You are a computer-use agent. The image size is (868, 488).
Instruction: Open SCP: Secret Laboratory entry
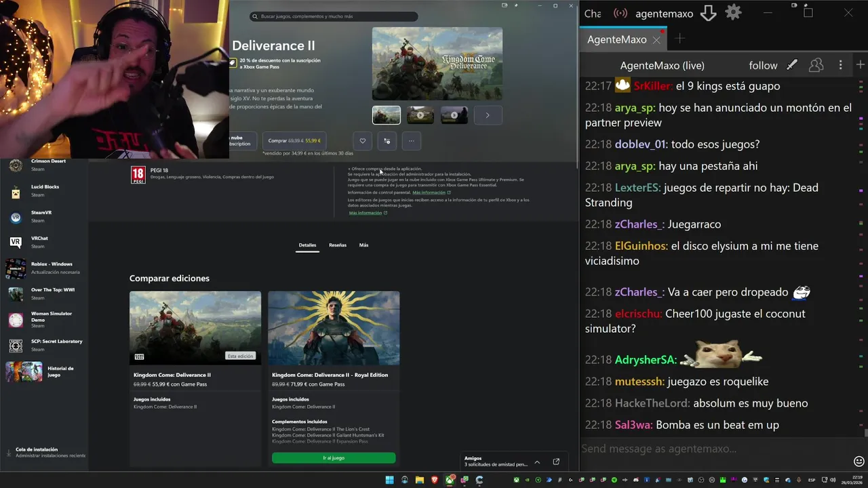point(44,345)
